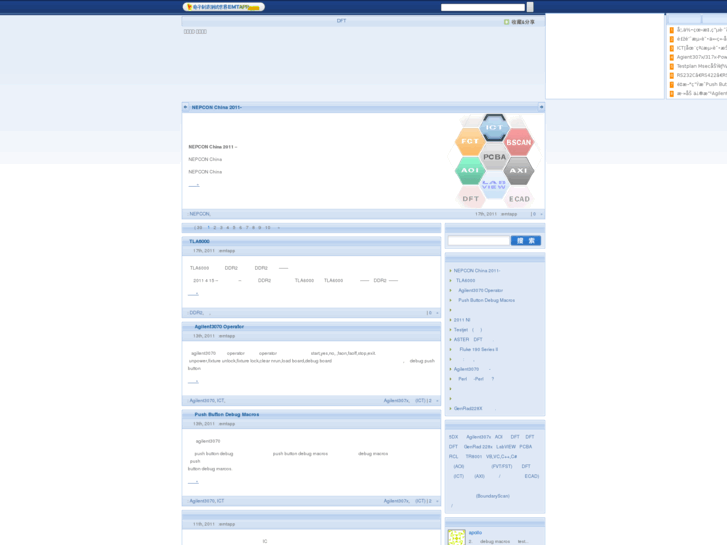727x545 pixels.
Task: Go to previous featured slide arrow
Action: 185,107
